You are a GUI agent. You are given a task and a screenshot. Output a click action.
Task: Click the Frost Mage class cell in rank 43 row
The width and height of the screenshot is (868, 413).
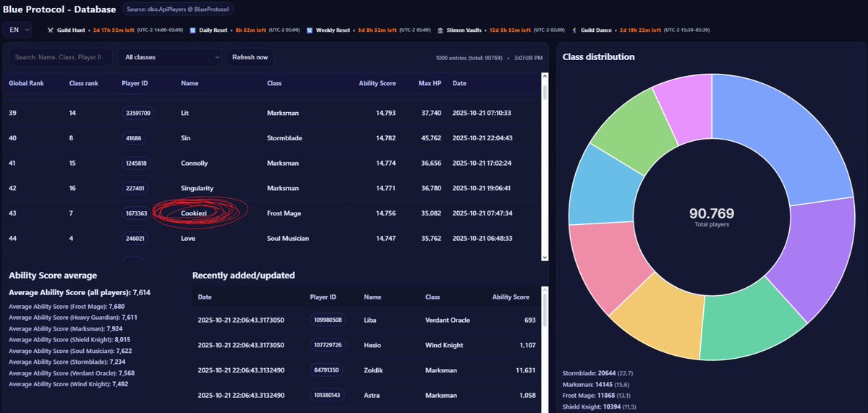[x=284, y=213]
